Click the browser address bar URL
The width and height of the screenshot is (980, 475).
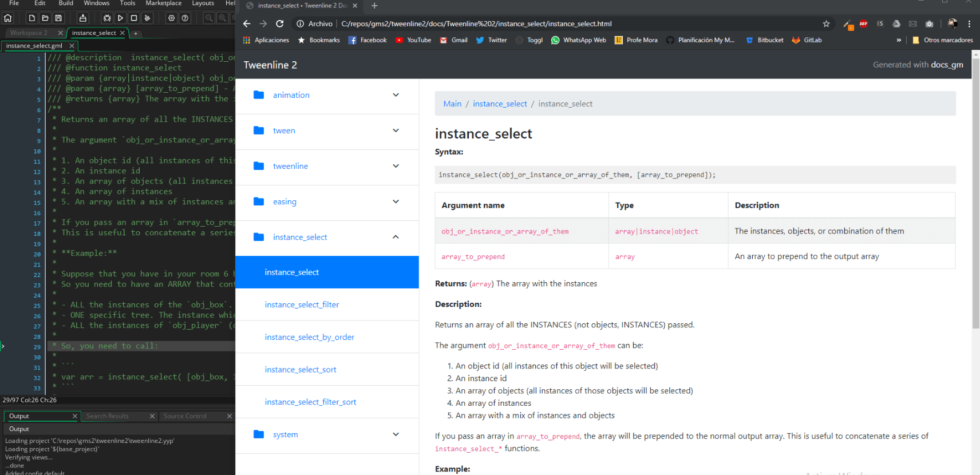point(476,23)
